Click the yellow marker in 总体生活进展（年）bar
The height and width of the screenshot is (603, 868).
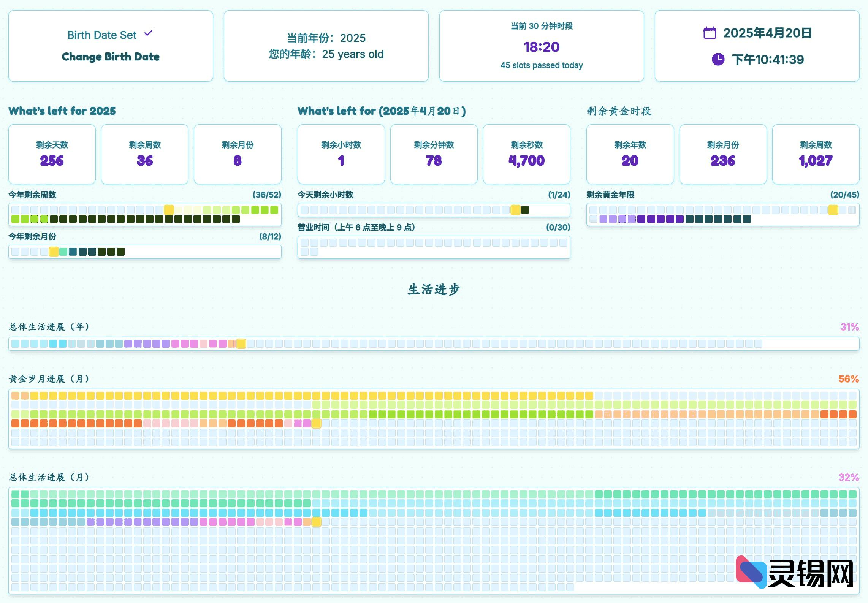241,343
